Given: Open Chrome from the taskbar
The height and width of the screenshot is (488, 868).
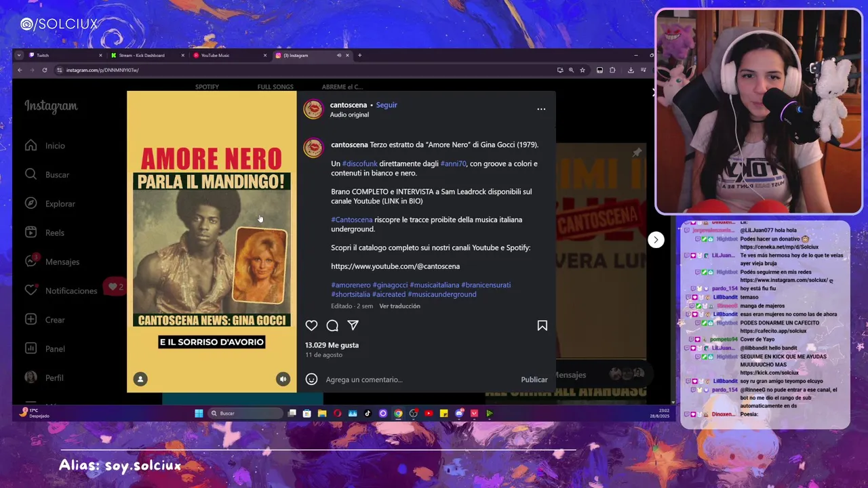Looking at the screenshot, I should (398, 413).
